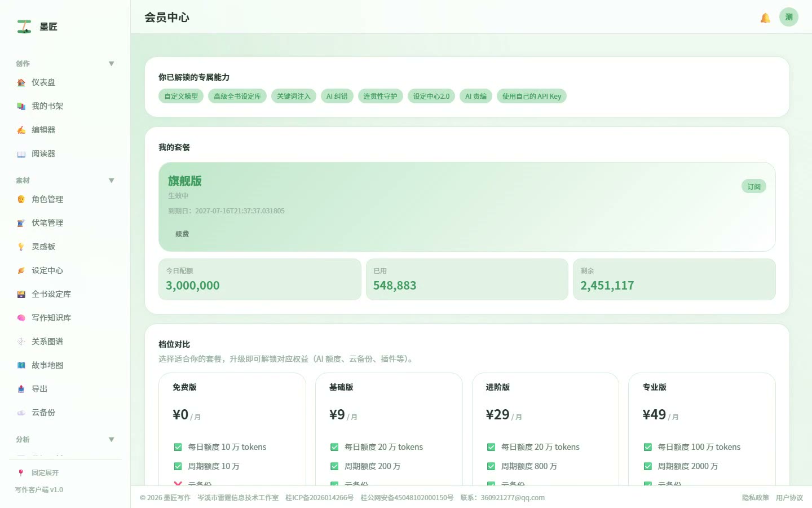Toggle 基础版 周期额度 200 万 checkbox
This screenshot has width=812, height=508.
click(334, 466)
